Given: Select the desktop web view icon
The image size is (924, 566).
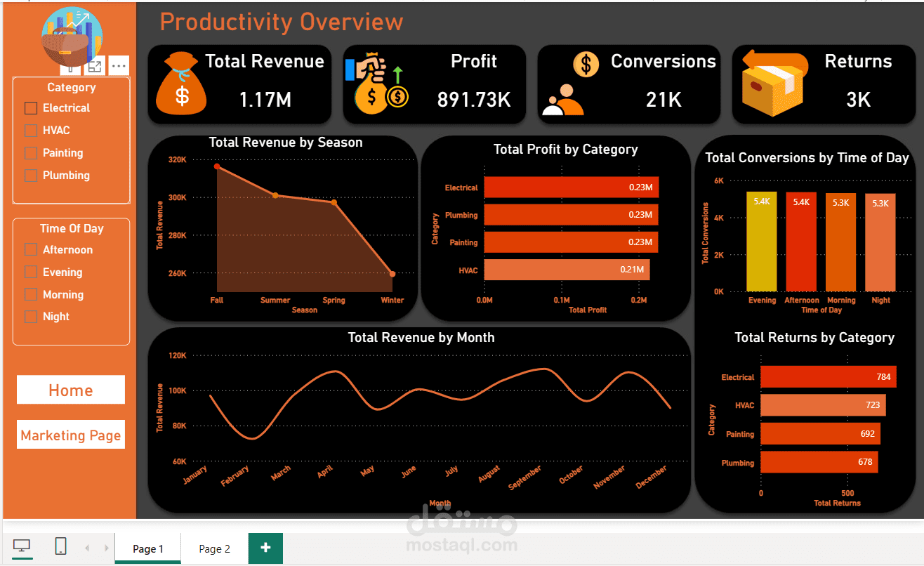Looking at the screenshot, I should [x=21, y=546].
